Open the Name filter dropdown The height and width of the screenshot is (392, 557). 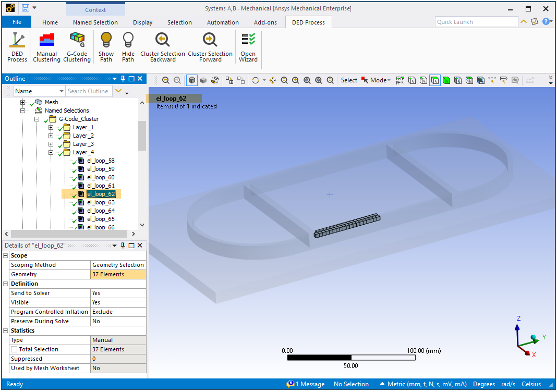61,91
